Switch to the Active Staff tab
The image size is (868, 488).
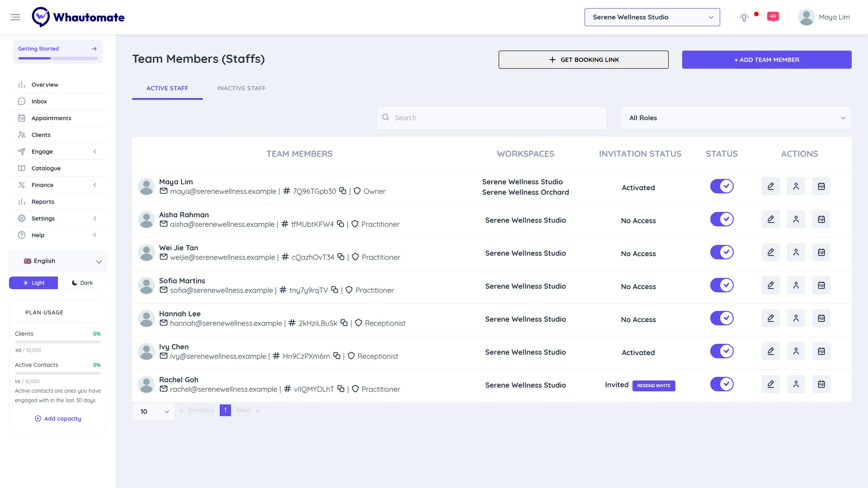pyautogui.click(x=167, y=89)
